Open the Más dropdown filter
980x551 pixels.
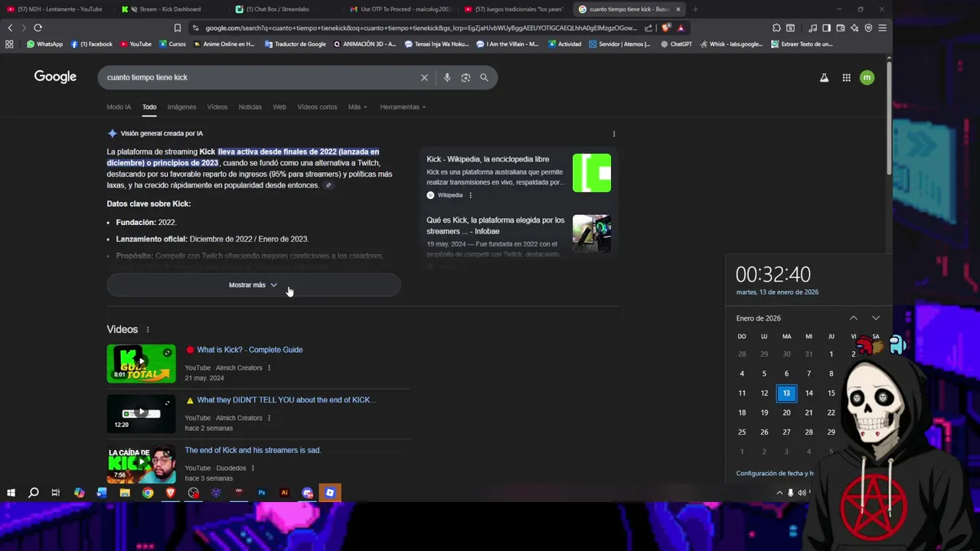(358, 107)
